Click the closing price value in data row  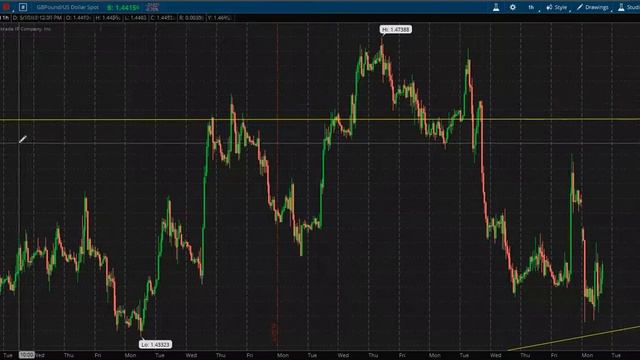click(x=162, y=18)
